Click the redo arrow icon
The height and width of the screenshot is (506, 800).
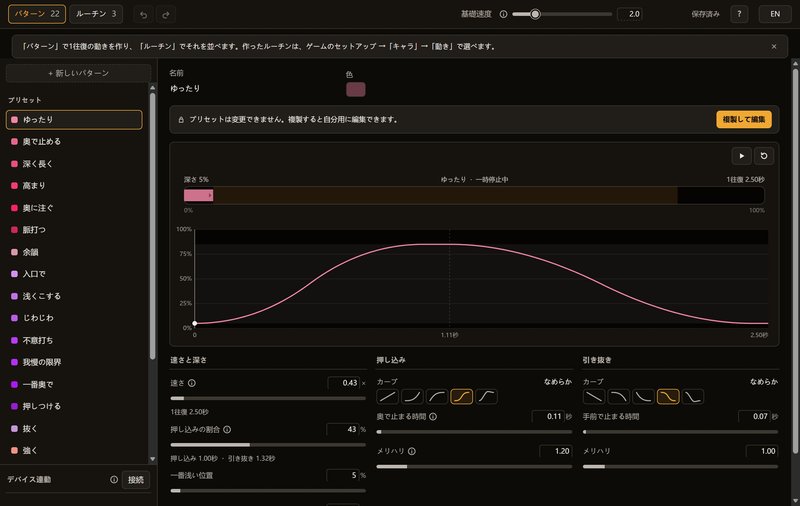point(166,14)
